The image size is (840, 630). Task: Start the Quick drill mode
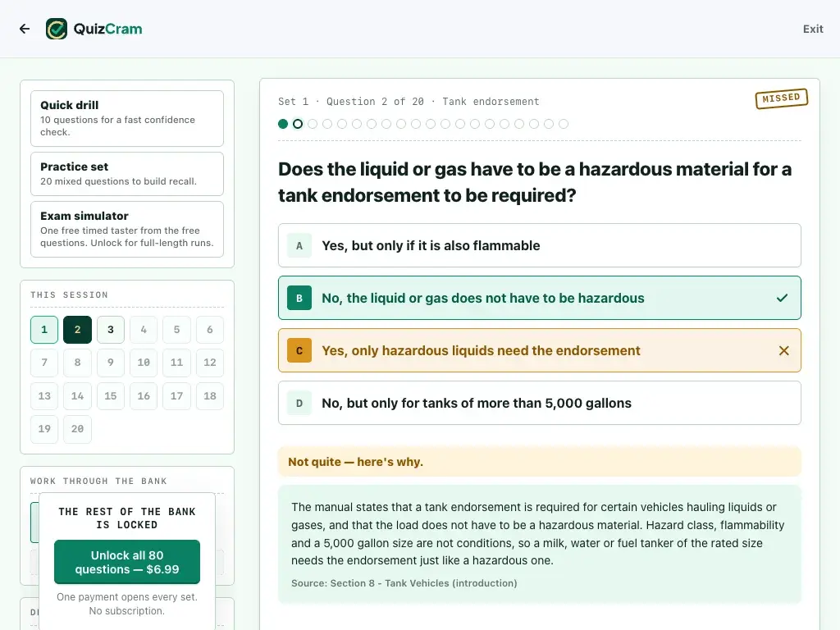pos(127,118)
